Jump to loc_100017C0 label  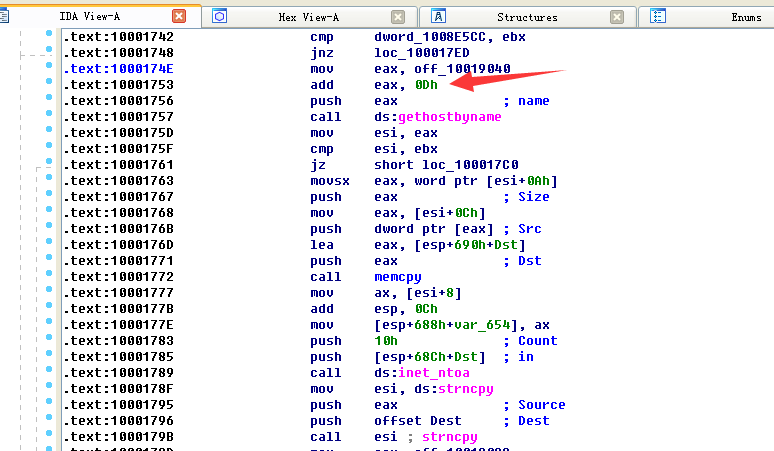coord(470,165)
